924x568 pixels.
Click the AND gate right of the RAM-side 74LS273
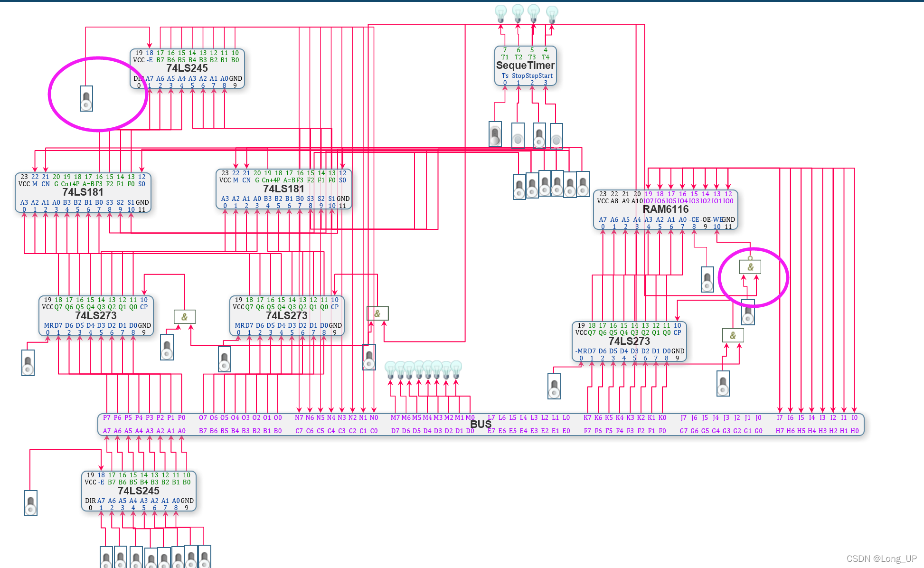pyautogui.click(x=733, y=335)
